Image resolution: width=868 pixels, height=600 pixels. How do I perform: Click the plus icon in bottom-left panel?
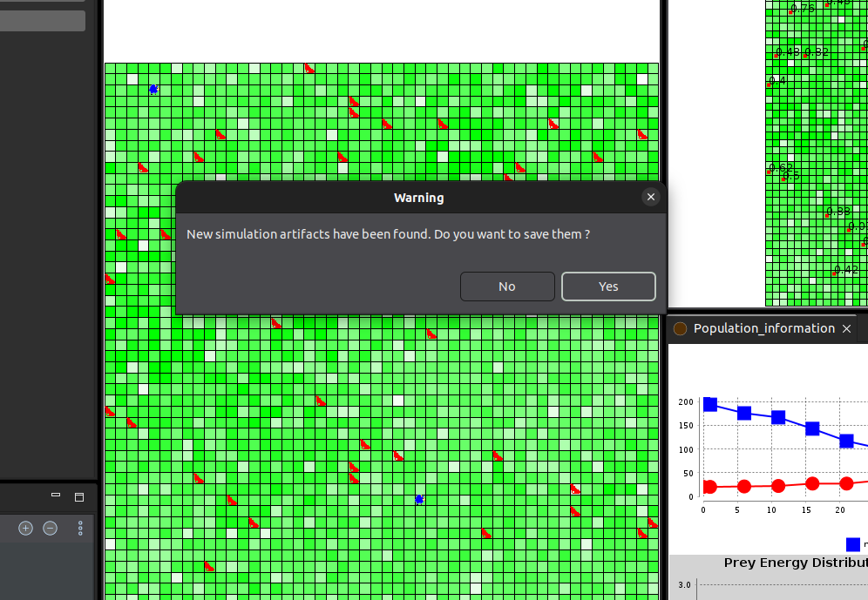click(x=25, y=528)
